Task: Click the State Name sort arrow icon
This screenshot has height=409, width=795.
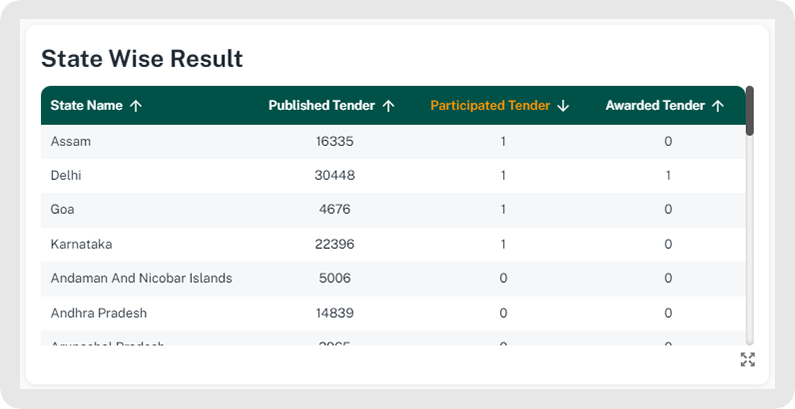Action: [x=136, y=106]
